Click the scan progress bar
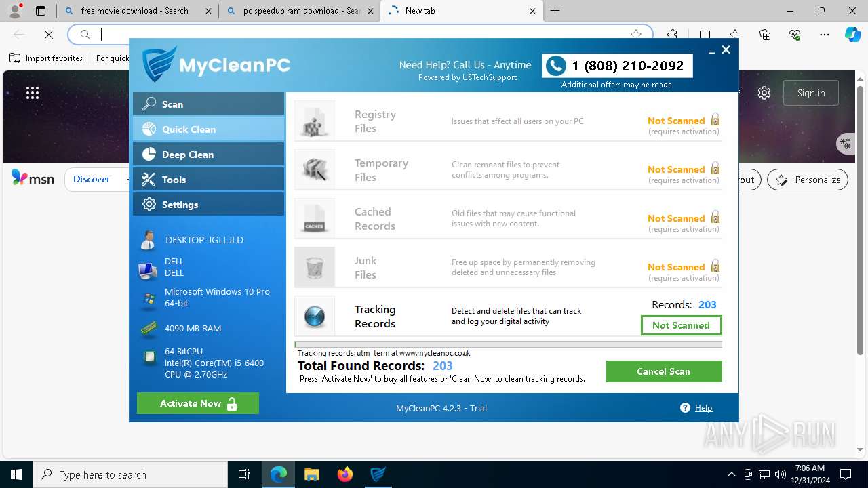Viewport: 868px width, 488px height. 509,344
